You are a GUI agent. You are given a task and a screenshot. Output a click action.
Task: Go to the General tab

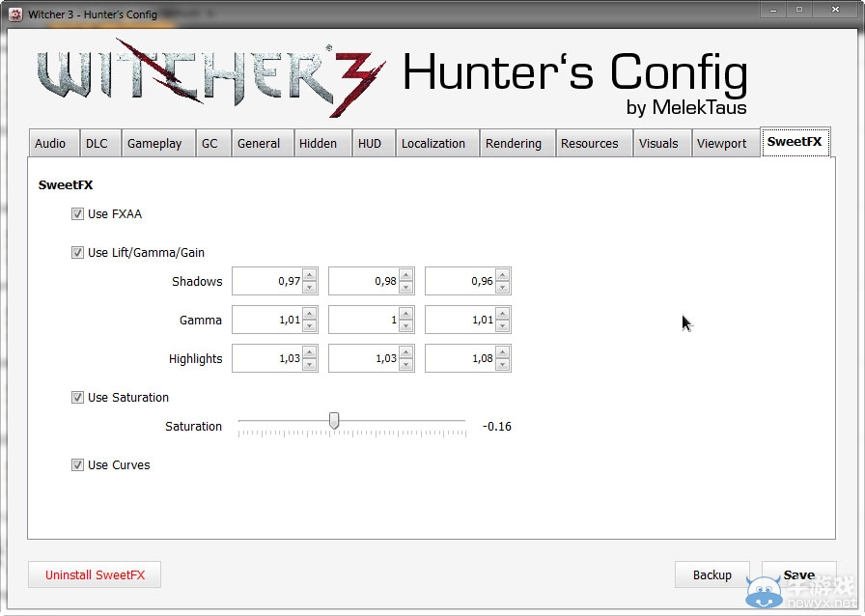click(263, 144)
